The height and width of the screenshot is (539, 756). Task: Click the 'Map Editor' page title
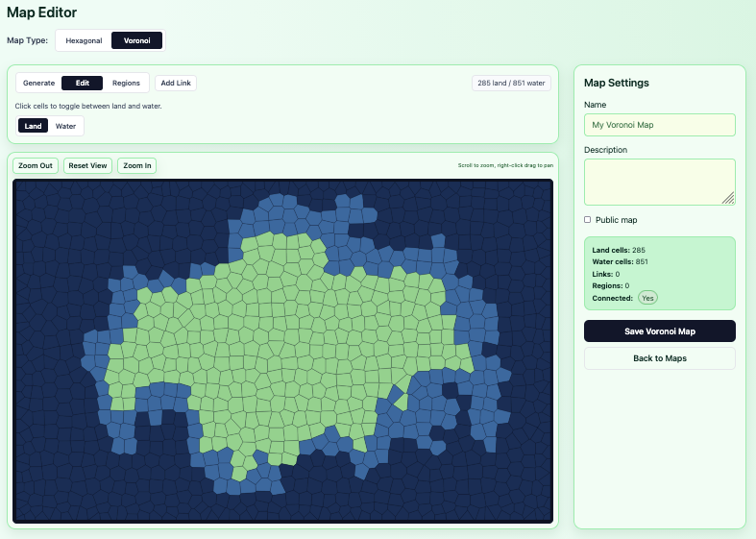[x=42, y=12]
